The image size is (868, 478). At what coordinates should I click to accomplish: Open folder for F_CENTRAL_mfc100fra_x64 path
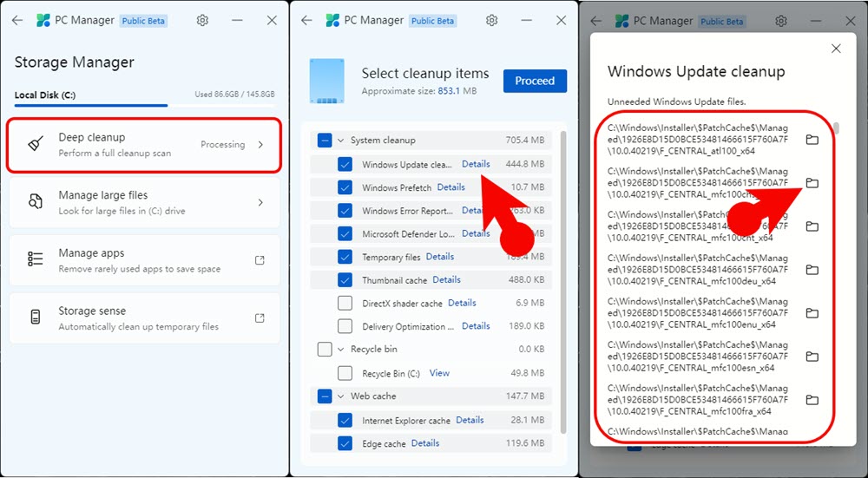pos(812,399)
